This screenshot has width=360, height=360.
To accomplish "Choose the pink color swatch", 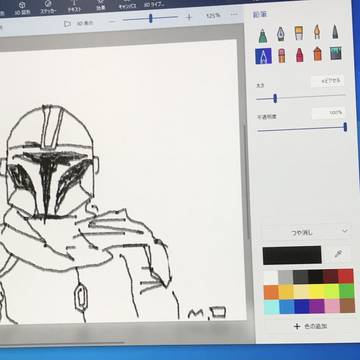I will 332,306.
